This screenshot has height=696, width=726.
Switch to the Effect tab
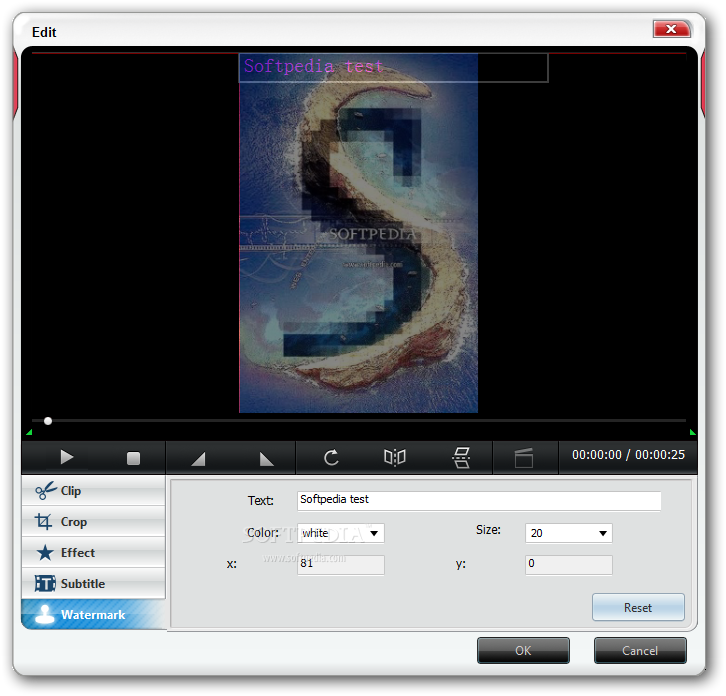93,552
